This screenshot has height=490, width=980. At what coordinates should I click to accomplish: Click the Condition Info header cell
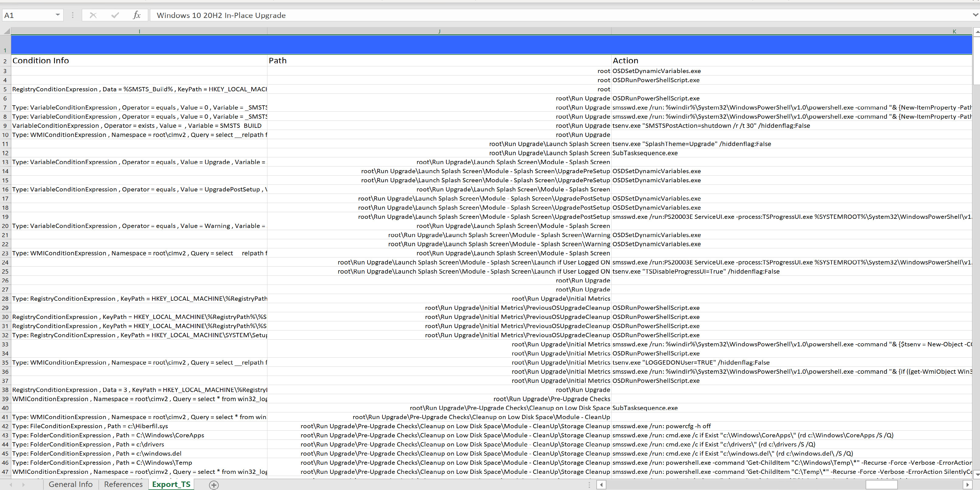tap(139, 61)
